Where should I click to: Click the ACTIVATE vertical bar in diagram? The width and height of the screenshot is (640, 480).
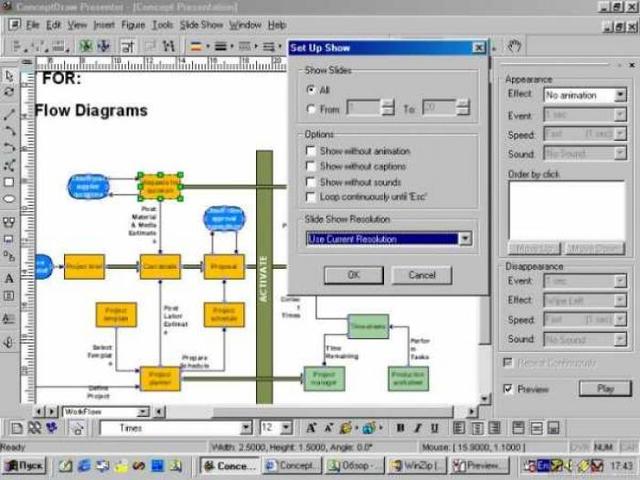click(x=264, y=277)
